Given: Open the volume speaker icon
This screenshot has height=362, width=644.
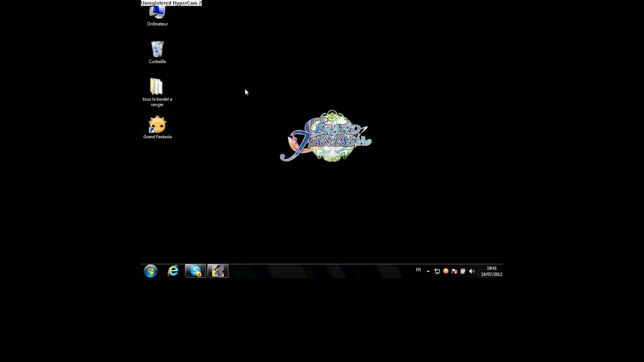Looking at the screenshot, I should [x=472, y=271].
